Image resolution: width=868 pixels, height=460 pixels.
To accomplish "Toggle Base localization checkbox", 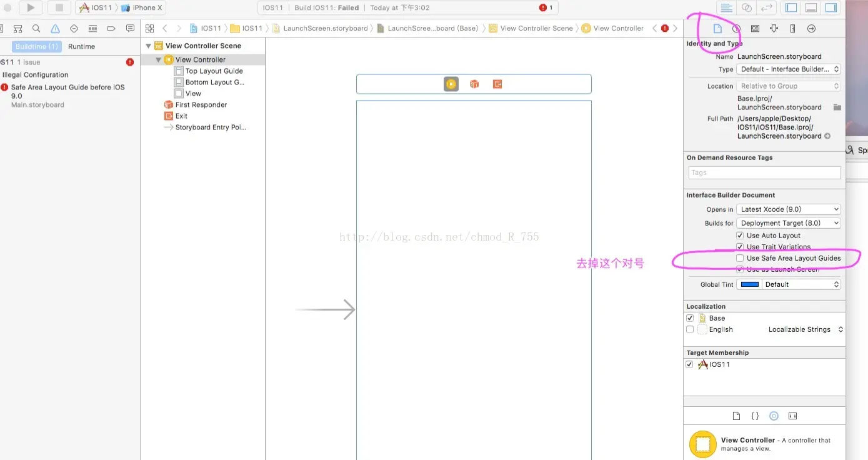I will tap(690, 318).
